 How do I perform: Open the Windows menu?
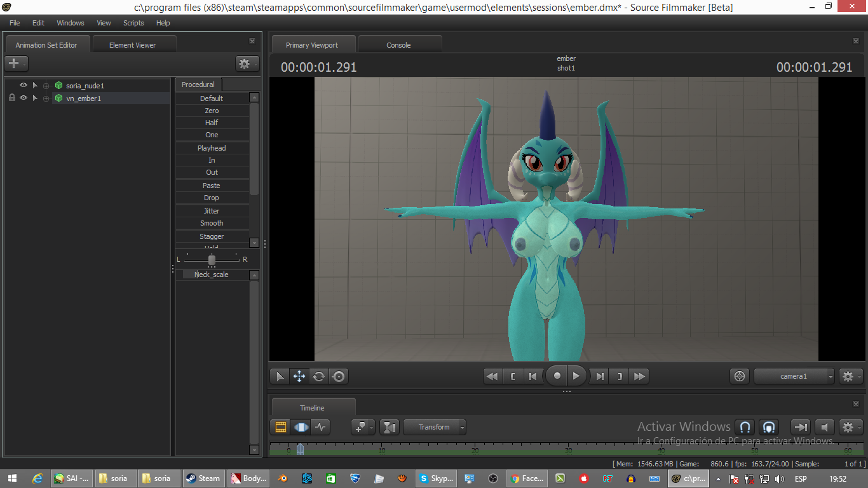pyautogui.click(x=71, y=23)
